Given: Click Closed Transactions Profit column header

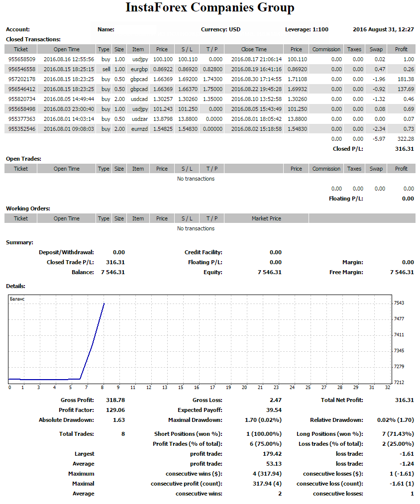Looking at the screenshot, I should tap(401, 49).
